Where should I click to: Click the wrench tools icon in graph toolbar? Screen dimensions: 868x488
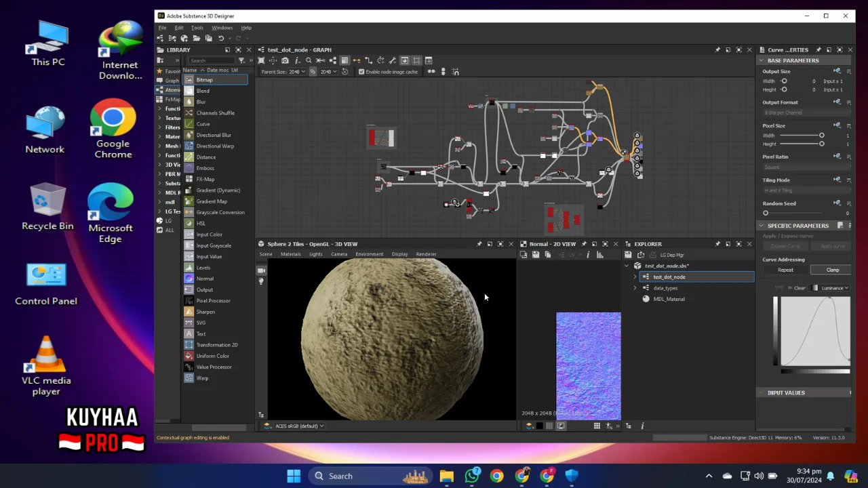point(392,60)
